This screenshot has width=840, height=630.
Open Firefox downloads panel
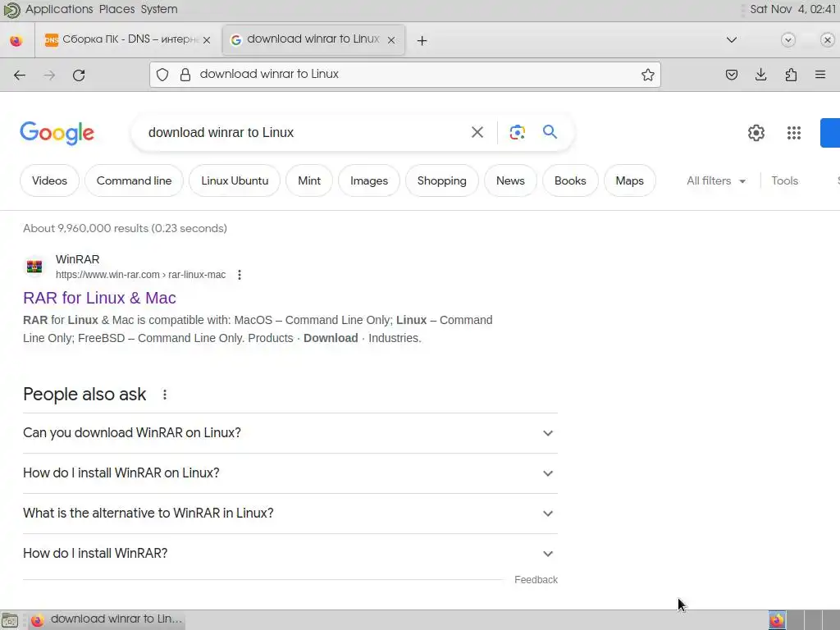(x=760, y=75)
